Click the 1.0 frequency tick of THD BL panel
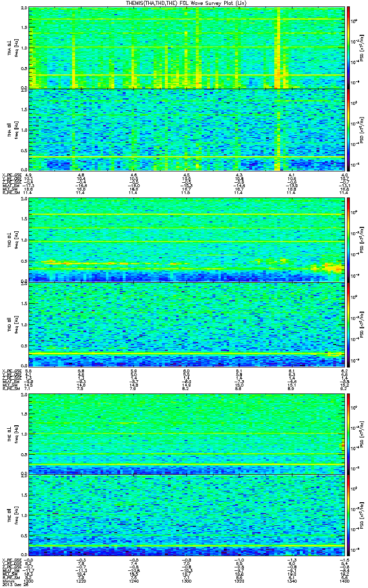This screenshot has width=368, height=588. (x=25, y=240)
